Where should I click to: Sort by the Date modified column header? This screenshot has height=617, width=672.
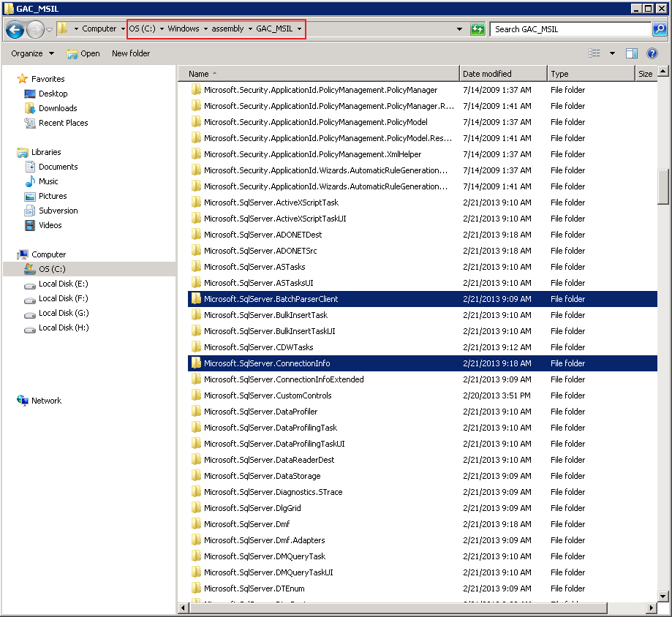point(503,74)
